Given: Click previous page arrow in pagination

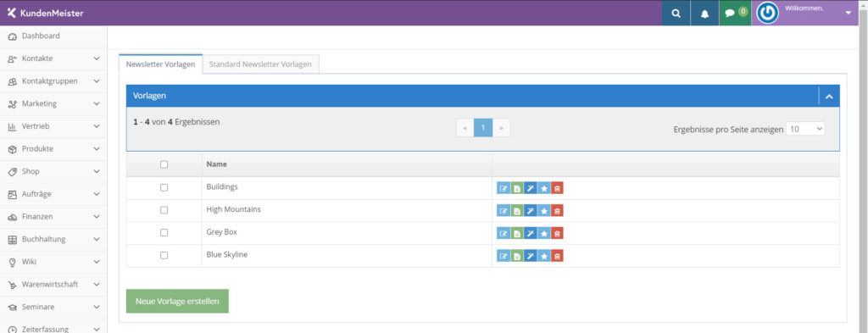Looking at the screenshot, I should (x=465, y=128).
